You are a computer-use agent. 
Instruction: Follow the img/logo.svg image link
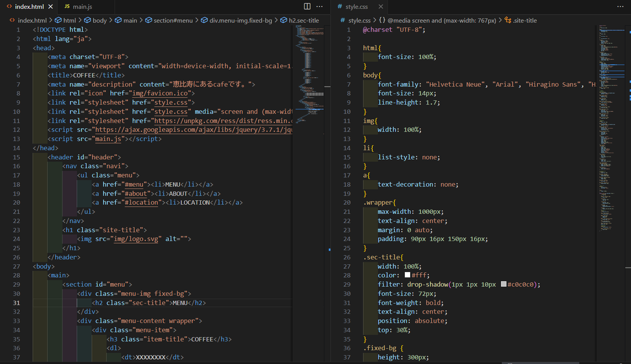(x=135, y=239)
